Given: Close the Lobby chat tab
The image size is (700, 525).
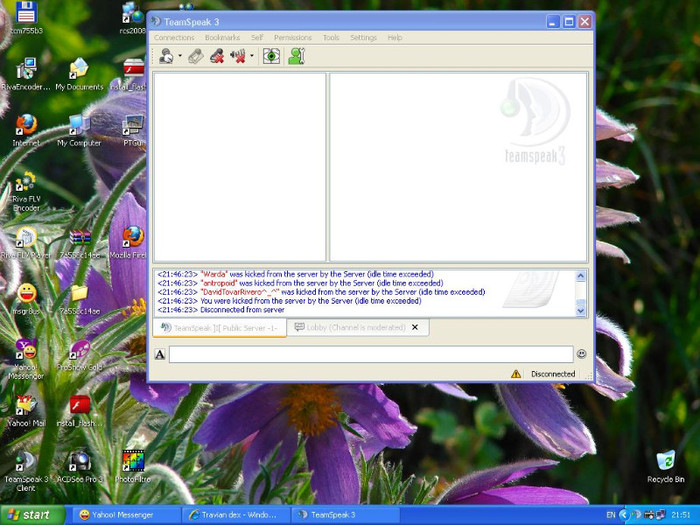Looking at the screenshot, I should (x=415, y=327).
